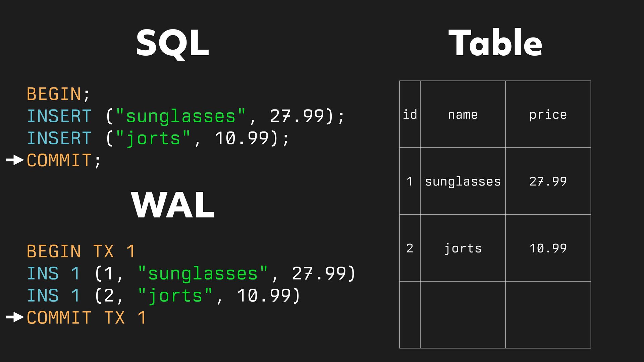Click the BEGIN; statement in SQL
Image resolution: width=644 pixels, height=362 pixels.
58,94
